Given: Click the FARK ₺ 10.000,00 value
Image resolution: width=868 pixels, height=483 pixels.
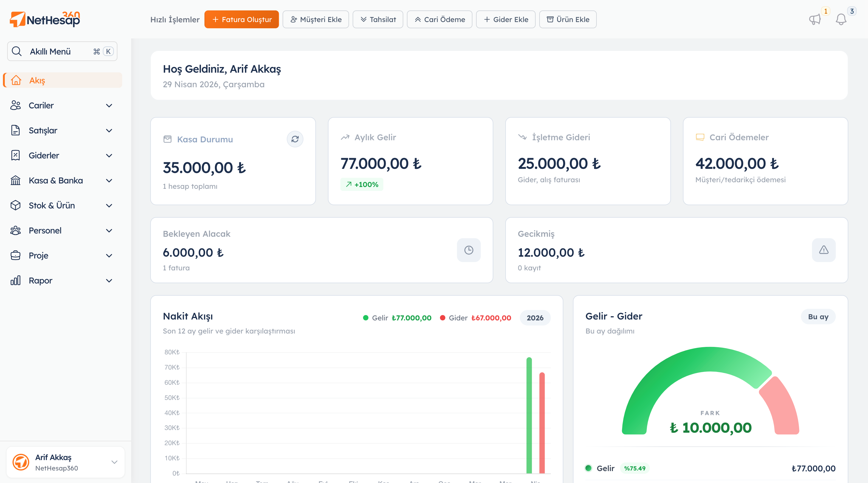Looking at the screenshot, I should click(x=710, y=428).
